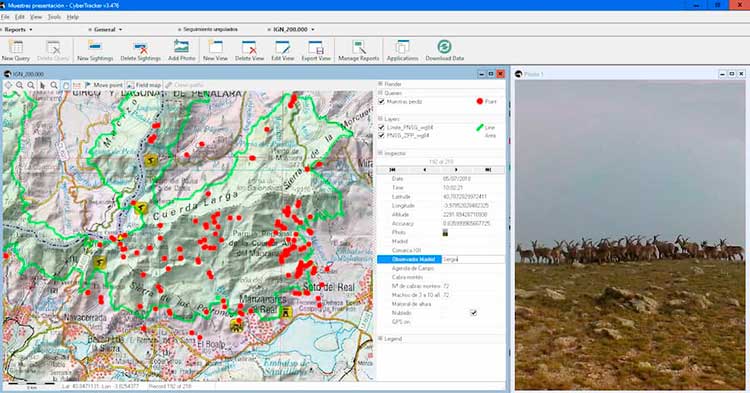Click the Latitude row label
Viewport: 750px width, 393px height.
401,197
